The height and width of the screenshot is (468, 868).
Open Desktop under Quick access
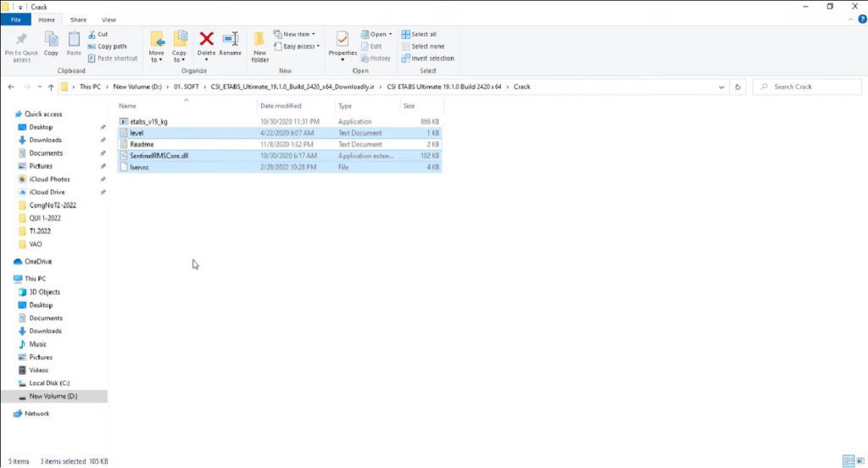(x=41, y=127)
